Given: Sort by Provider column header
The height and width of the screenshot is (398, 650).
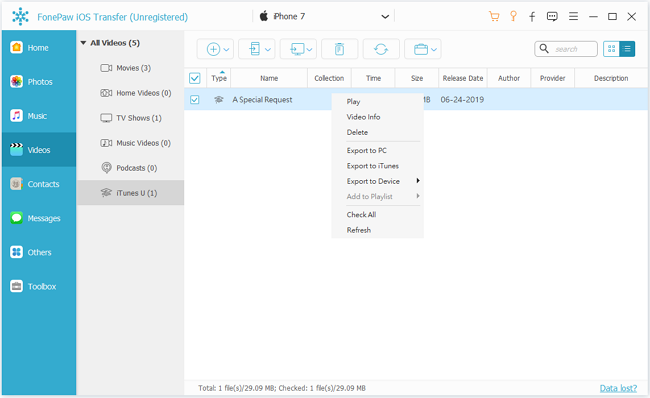Looking at the screenshot, I should [x=553, y=78].
